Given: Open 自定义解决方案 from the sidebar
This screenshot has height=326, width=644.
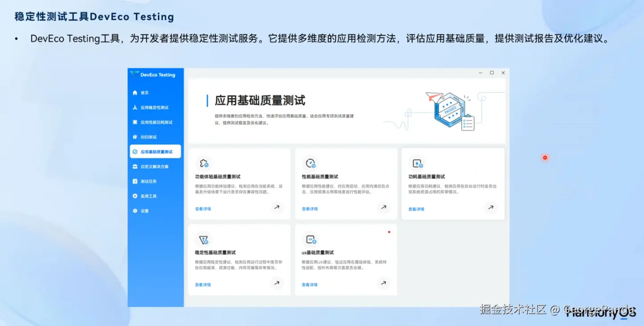Looking at the screenshot, I should pyautogui.click(x=154, y=166).
